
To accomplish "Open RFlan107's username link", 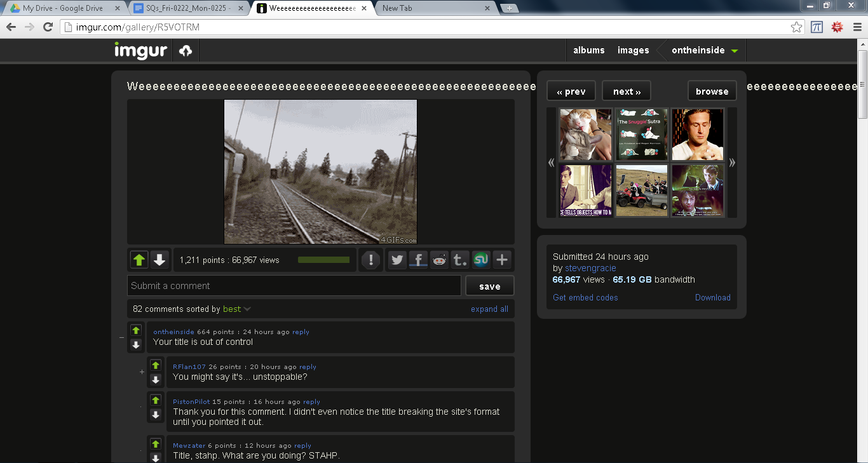I will pos(189,366).
